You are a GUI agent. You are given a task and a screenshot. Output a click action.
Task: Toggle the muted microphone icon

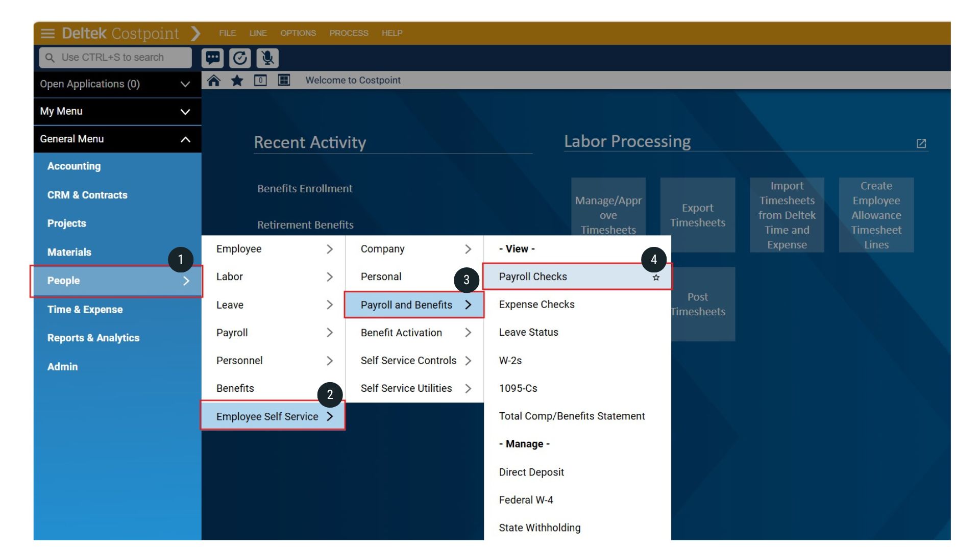[x=267, y=58]
